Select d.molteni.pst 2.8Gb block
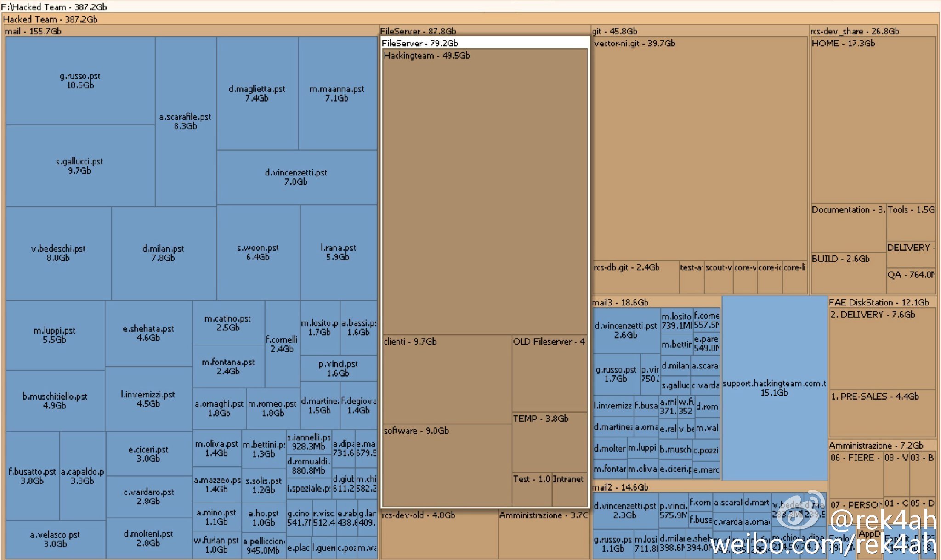The height and width of the screenshot is (560, 941). (x=149, y=538)
